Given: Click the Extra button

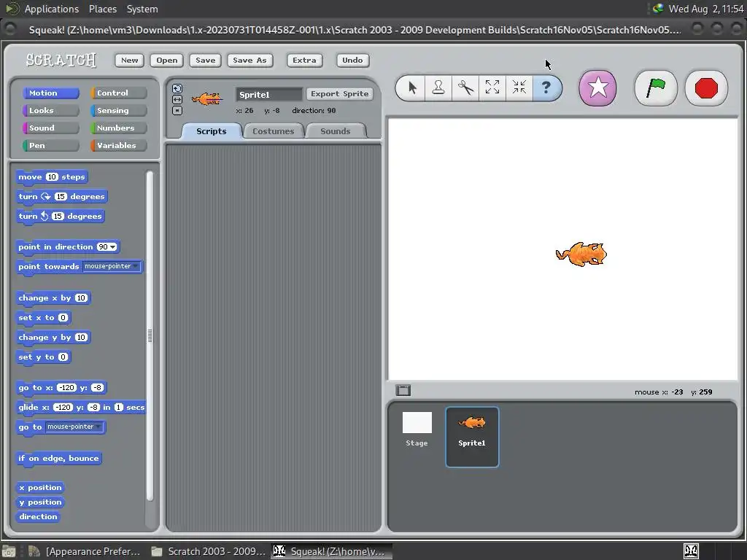Looking at the screenshot, I should [304, 60].
